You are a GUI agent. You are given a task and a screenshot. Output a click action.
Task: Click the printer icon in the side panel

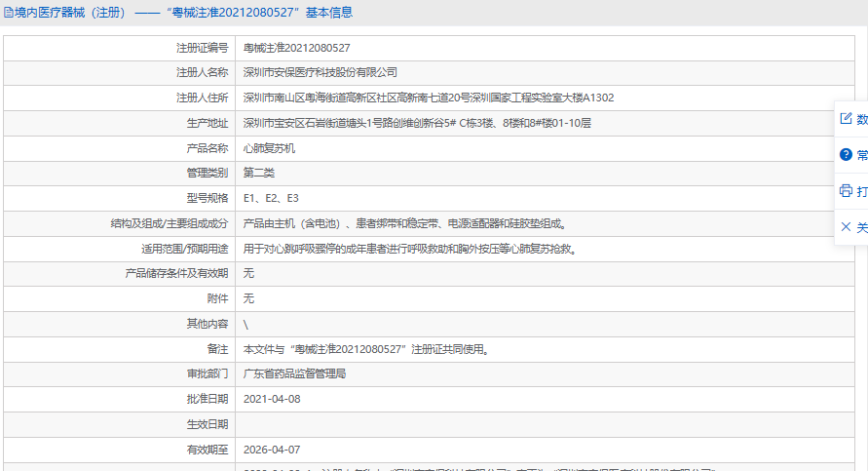846,191
